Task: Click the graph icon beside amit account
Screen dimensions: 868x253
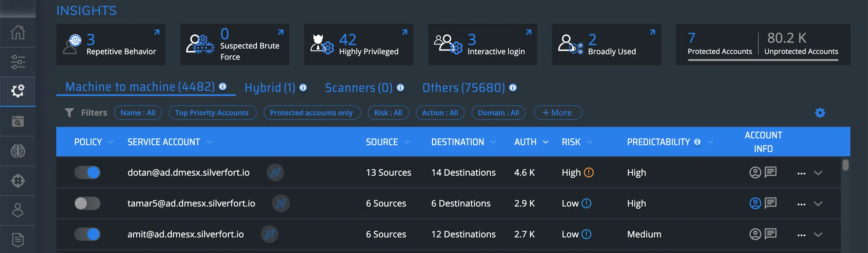Action: tap(270, 234)
